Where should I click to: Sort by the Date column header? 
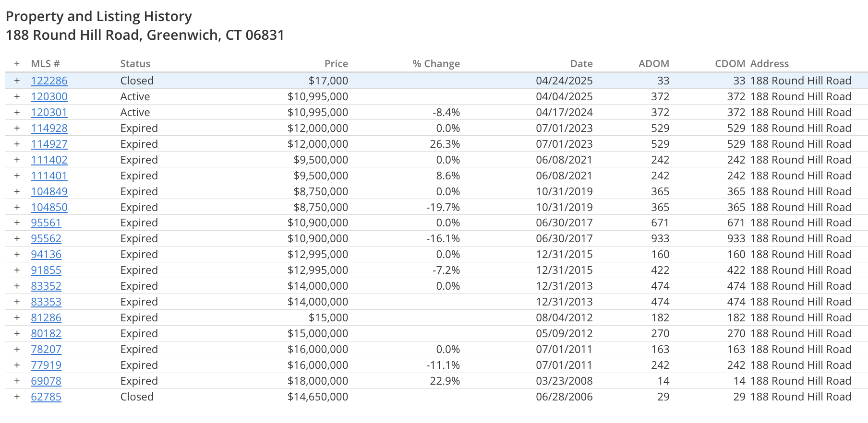tap(581, 64)
